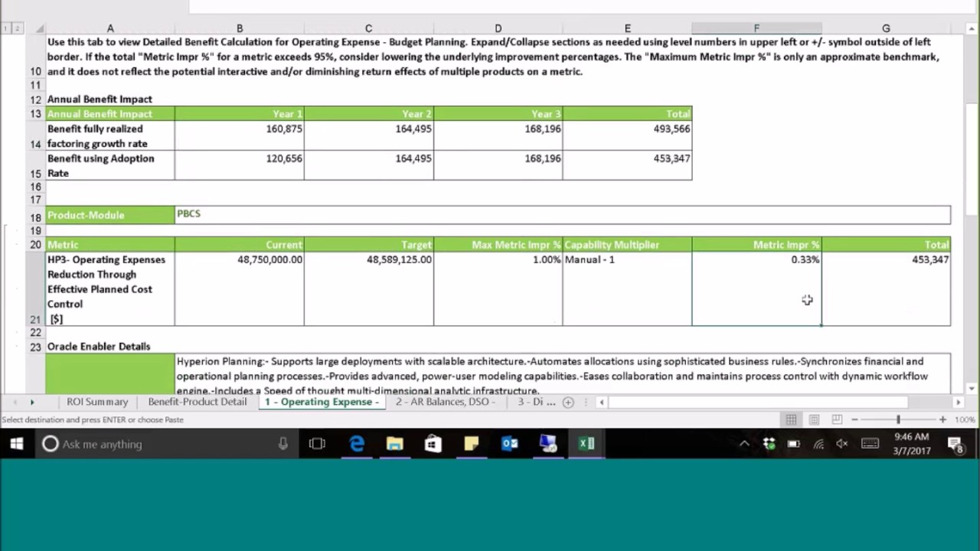980x551 pixels.
Task: Open the Windows Start menu
Action: pos(17,444)
